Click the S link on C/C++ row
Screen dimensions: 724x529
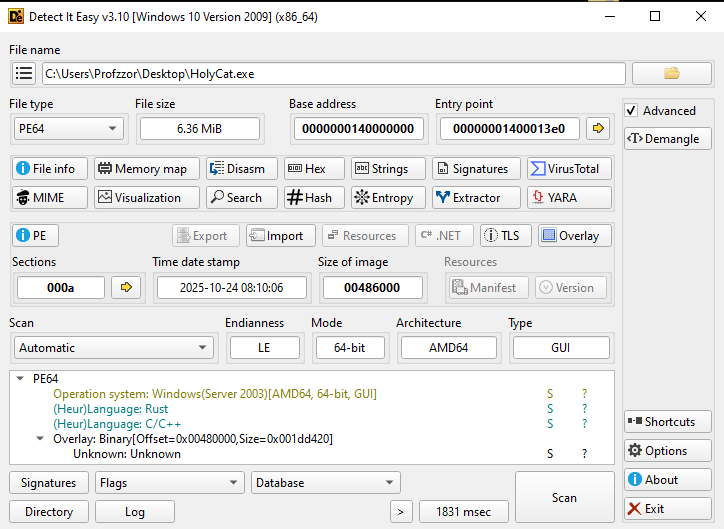(x=550, y=424)
